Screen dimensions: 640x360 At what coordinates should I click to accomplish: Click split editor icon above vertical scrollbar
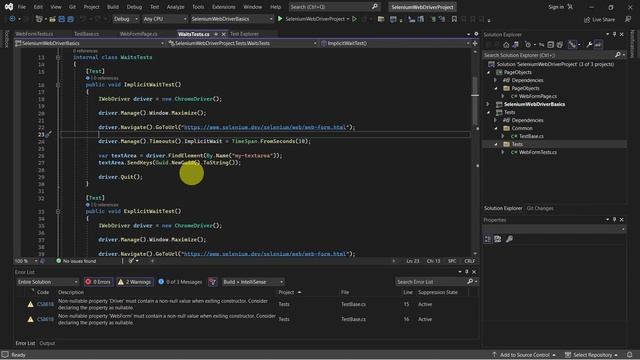click(475, 43)
